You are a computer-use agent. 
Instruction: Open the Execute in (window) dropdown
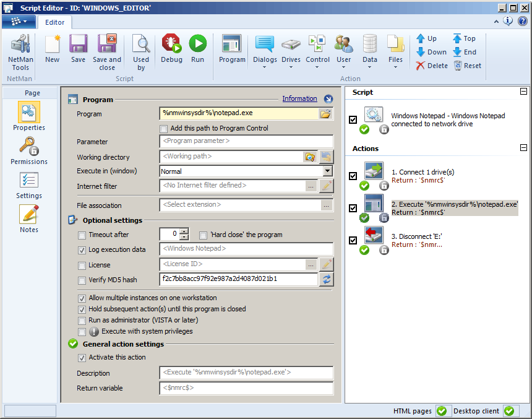click(328, 171)
